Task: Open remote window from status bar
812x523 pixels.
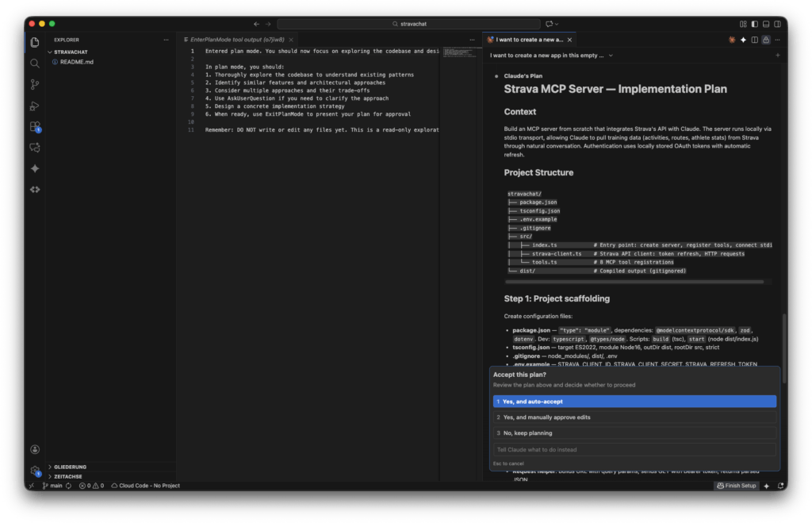Action: (x=32, y=486)
